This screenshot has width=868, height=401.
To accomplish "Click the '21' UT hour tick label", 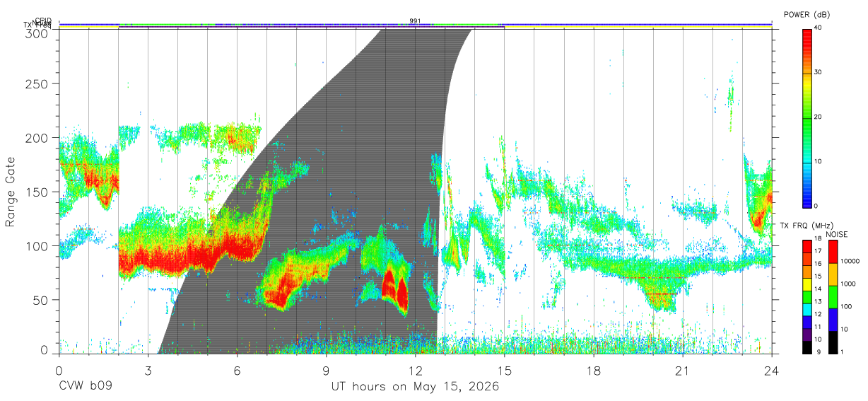I will [683, 371].
